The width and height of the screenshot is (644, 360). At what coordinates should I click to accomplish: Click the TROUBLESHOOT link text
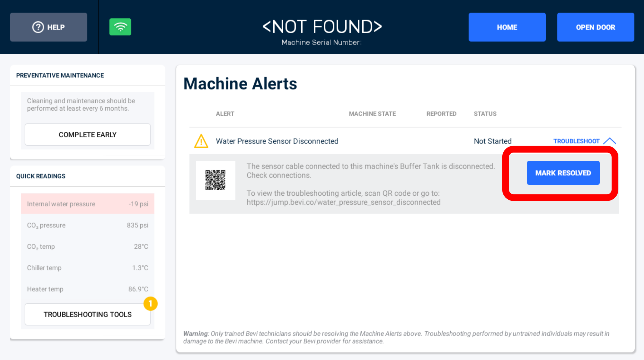[x=576, y=141]
